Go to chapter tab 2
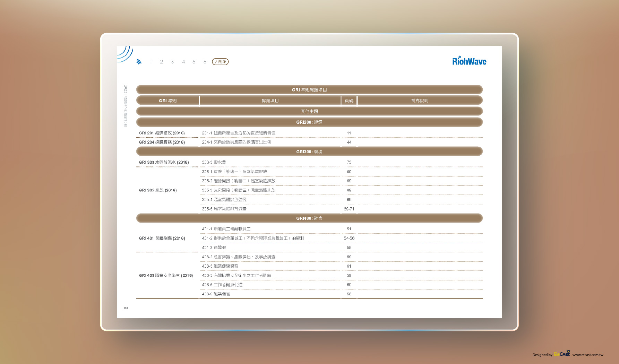619x364 pixels. click(161, 62)
